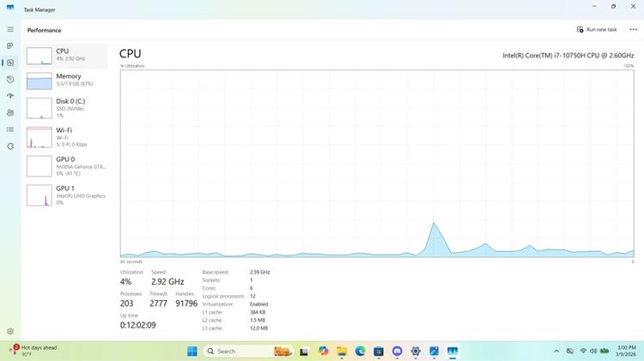The width and height of the screenshot is (644, 361).
Task: Open the Hot days ahead weather widget
Action: click(x=33, y=351)
